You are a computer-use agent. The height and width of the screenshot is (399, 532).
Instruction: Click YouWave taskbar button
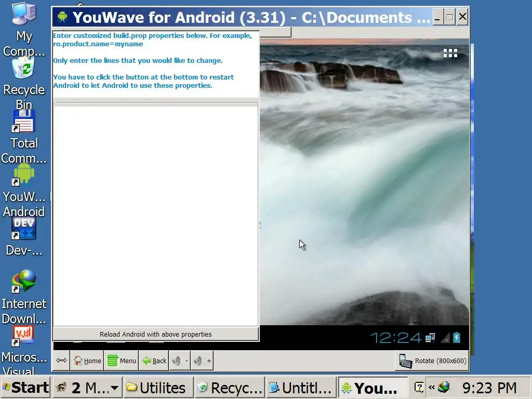[373, 388]
